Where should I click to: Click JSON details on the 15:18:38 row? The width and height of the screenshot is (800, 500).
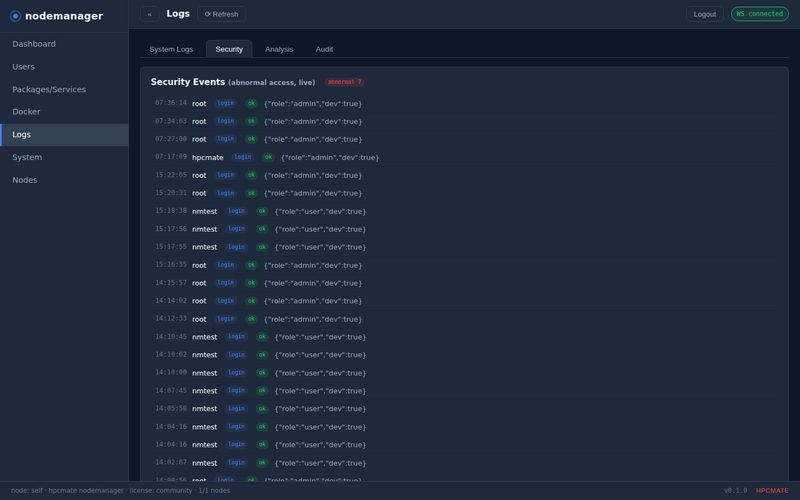click(x=320, y=211)
